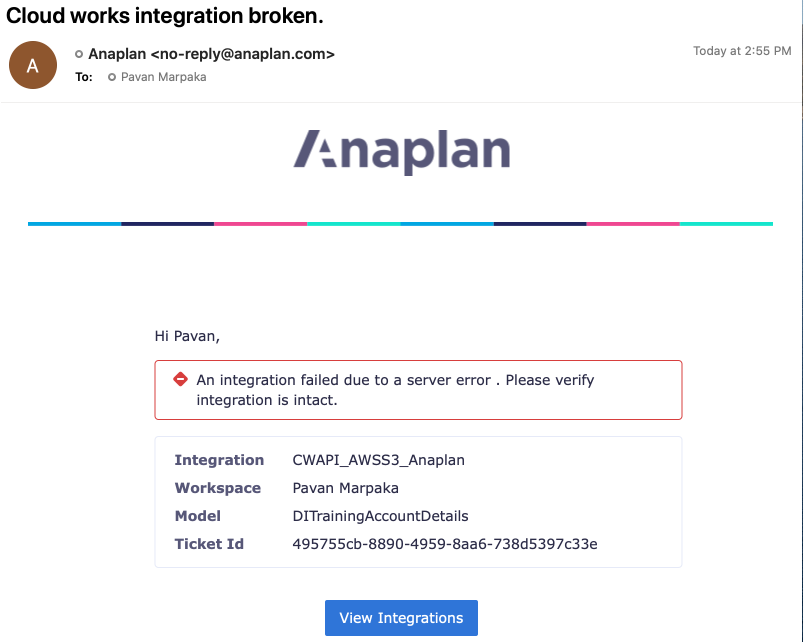Click the email subject Cloud works integration broken
804x642 pixels.
[165, 16]
